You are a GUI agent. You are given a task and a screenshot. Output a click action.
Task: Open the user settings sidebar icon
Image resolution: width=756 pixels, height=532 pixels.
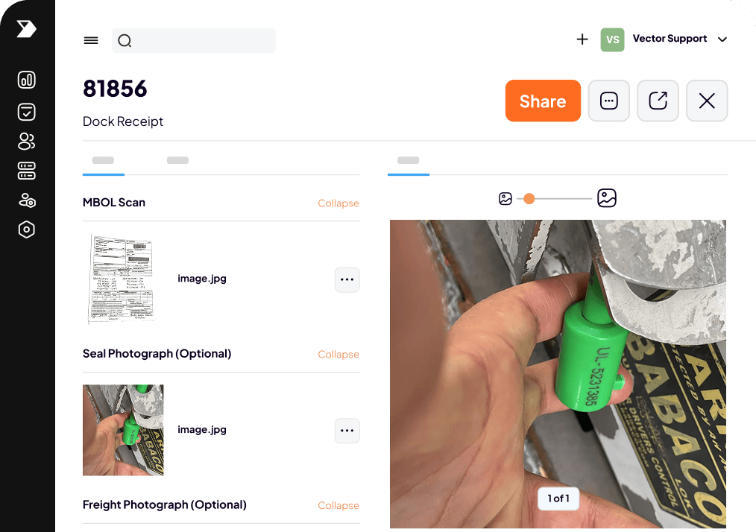pos(27,200)
